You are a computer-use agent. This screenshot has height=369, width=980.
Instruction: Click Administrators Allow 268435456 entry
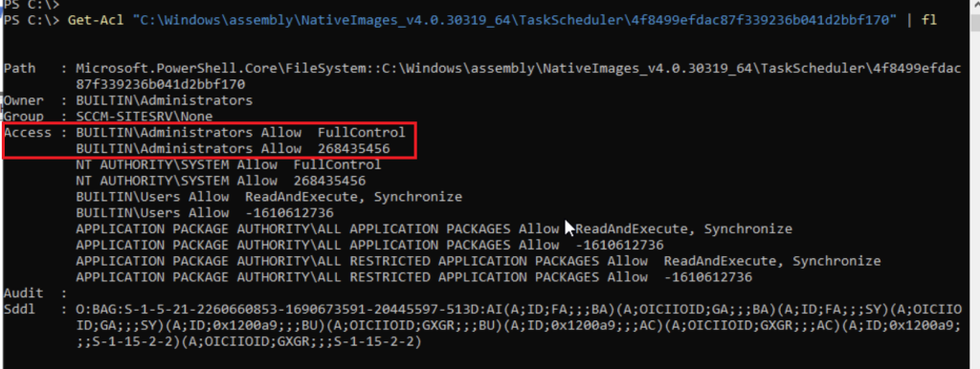tap(233, 148)
